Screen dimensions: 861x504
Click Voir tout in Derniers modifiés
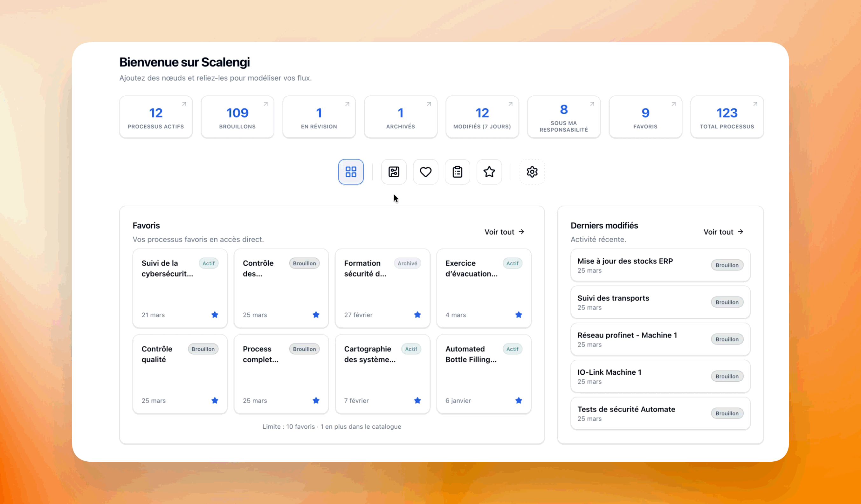click(x=723, y=232)
